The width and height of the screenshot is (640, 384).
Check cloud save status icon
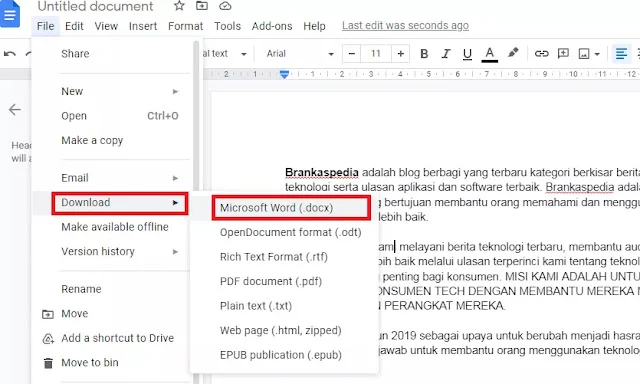click(225, 6)
